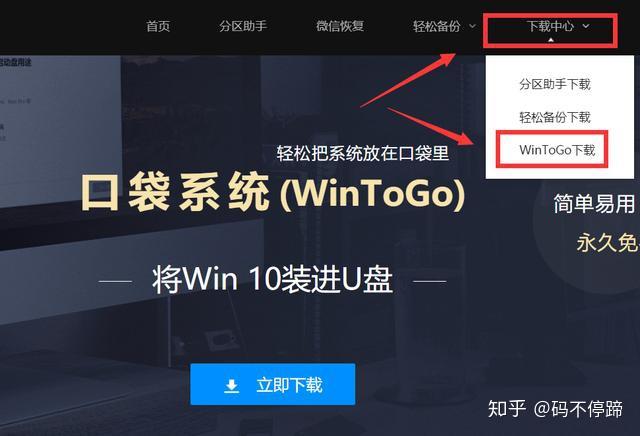Select 分区助手下载 from the dropdown list

pos(555,85)
